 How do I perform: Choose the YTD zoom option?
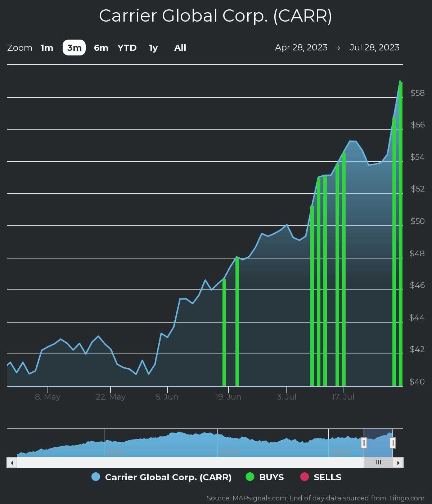pos(127,48)
